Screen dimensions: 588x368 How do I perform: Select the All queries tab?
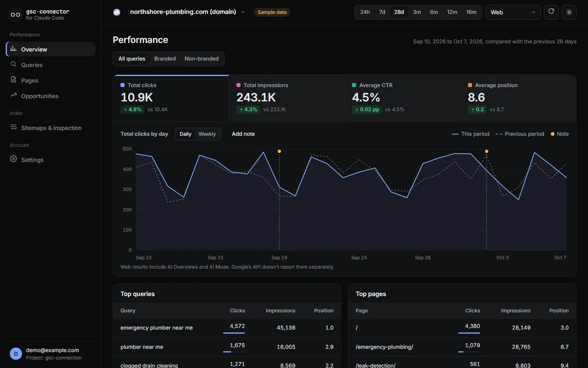(x=132, y=59)
